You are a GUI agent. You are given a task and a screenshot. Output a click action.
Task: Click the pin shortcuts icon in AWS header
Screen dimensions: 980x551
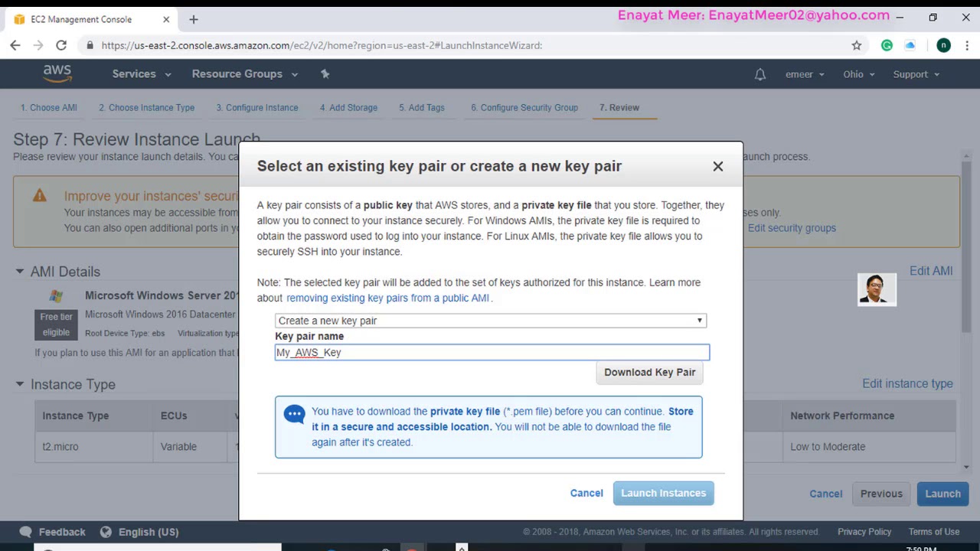pyautogui.click(x=325, y=73)
